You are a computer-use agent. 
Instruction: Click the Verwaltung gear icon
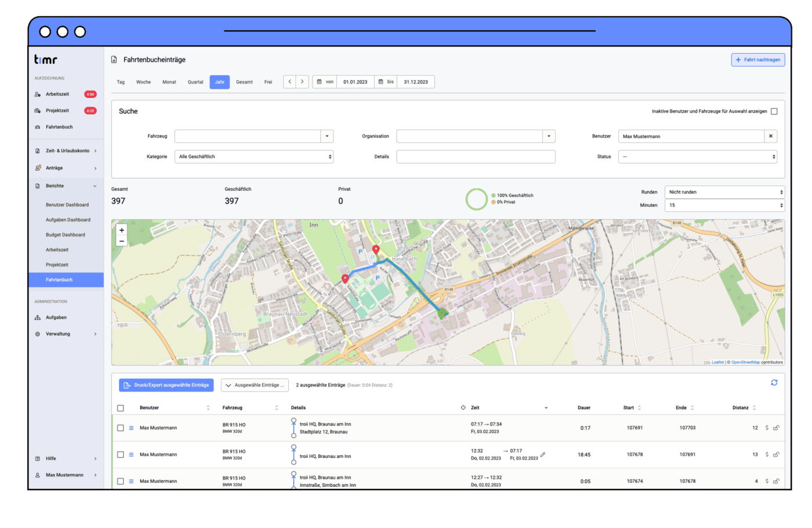38,334
